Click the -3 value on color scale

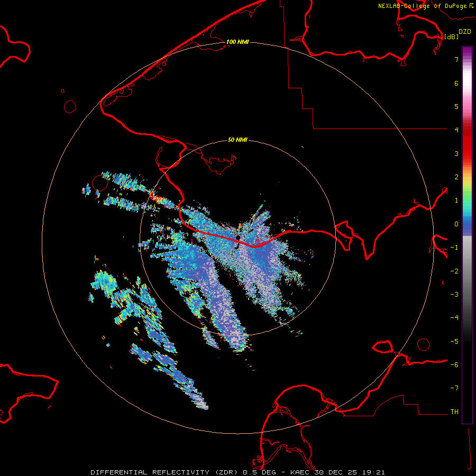click(x=454, y=295)
